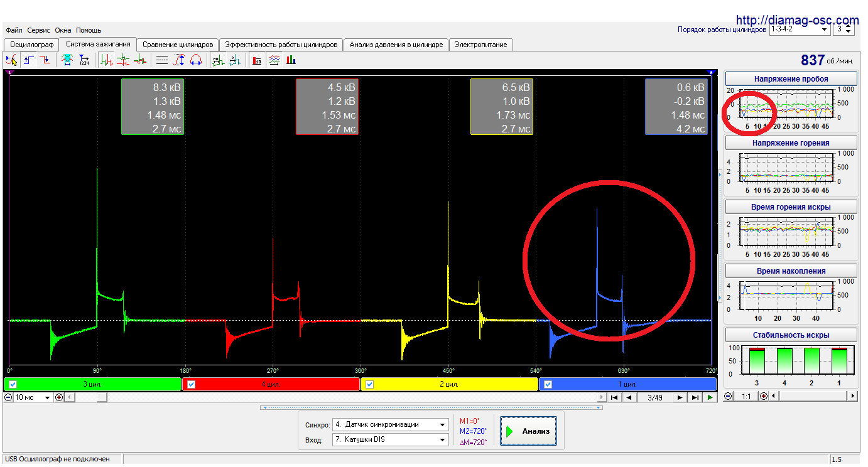The width and height of the screenshot is (868, 467).
Task: Go to next frame arrow
Action: pyautogui.click(x=680, y=397)
